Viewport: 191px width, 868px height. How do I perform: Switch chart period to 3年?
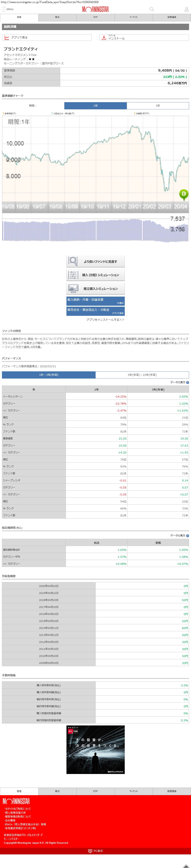[158, 105]
